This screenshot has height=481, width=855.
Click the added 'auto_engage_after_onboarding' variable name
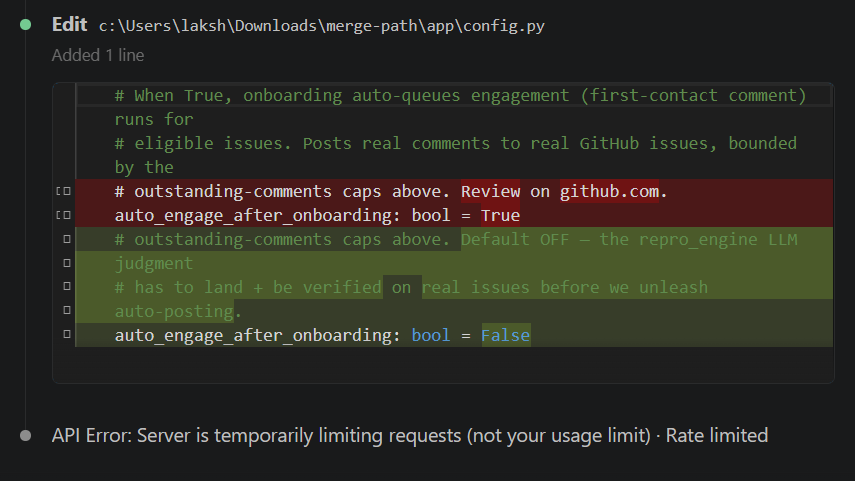click(x=253, y=335)
